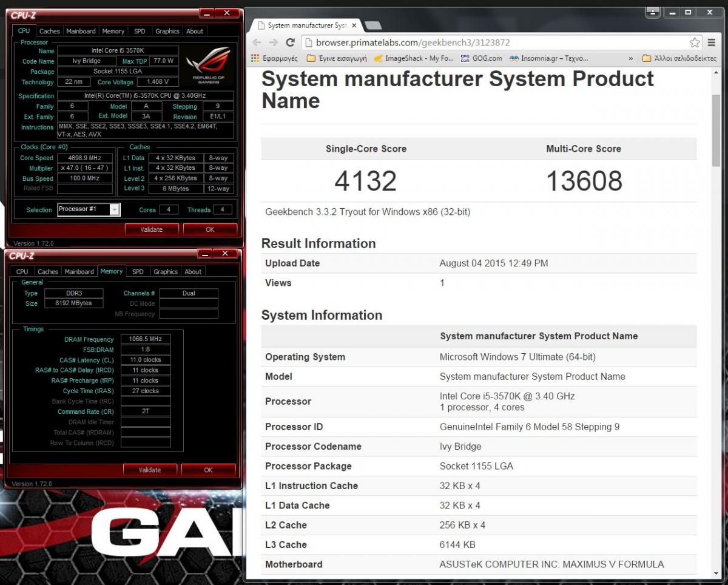
Task: Click the address bar URL
Action: click(413, 42)
